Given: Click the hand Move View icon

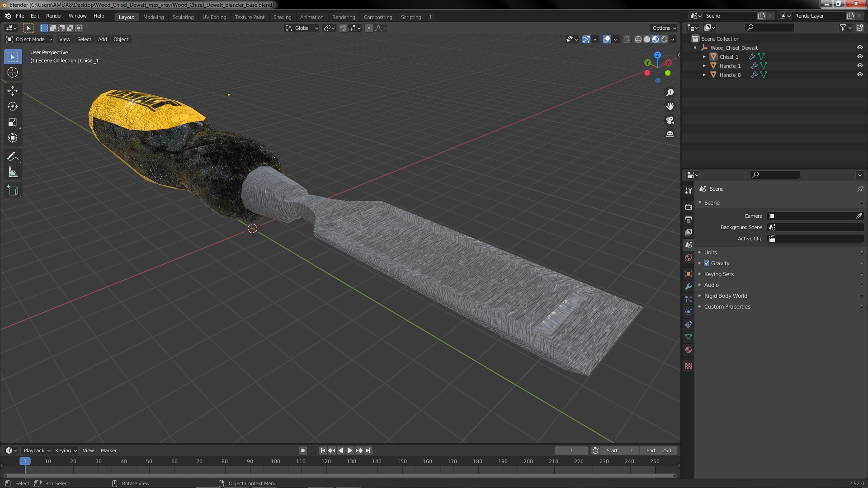Looking at the screenshot, I should (x=670, y=106).
